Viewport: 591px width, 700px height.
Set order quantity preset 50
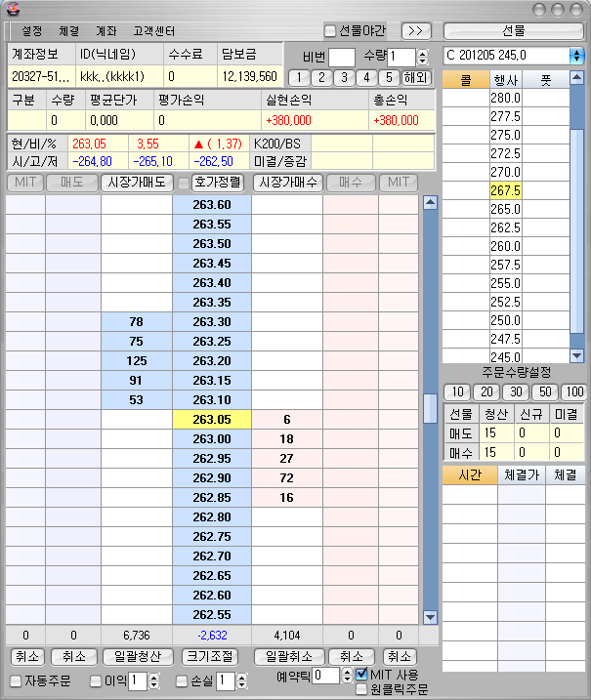(x=545, y=391)
